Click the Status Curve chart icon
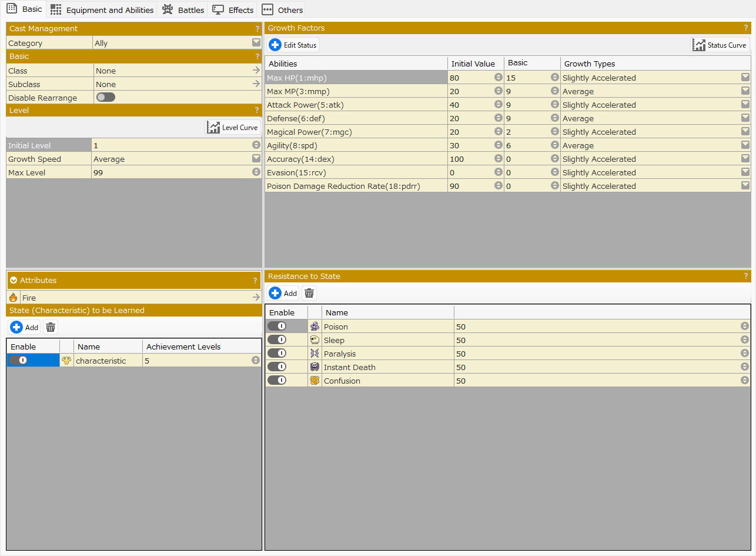 698,45
